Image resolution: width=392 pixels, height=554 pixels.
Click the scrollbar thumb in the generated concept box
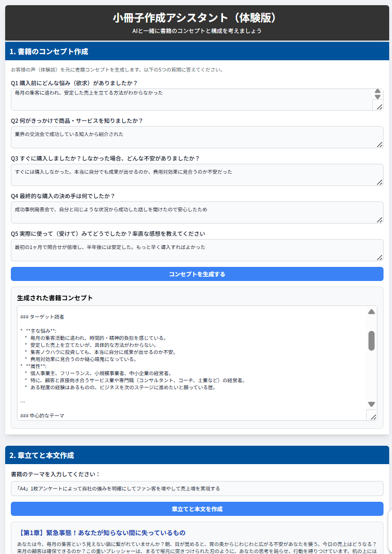pyautogui.click(x=371, y=340)
